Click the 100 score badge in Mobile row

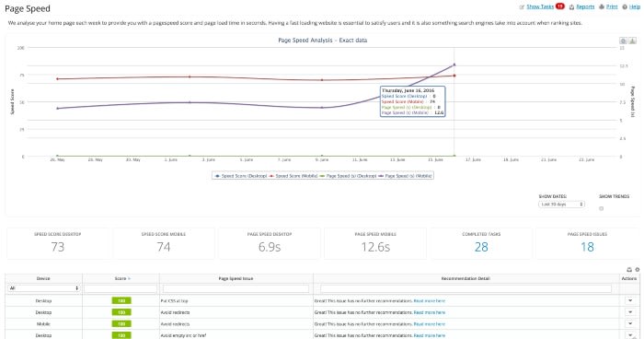point(121,323)
